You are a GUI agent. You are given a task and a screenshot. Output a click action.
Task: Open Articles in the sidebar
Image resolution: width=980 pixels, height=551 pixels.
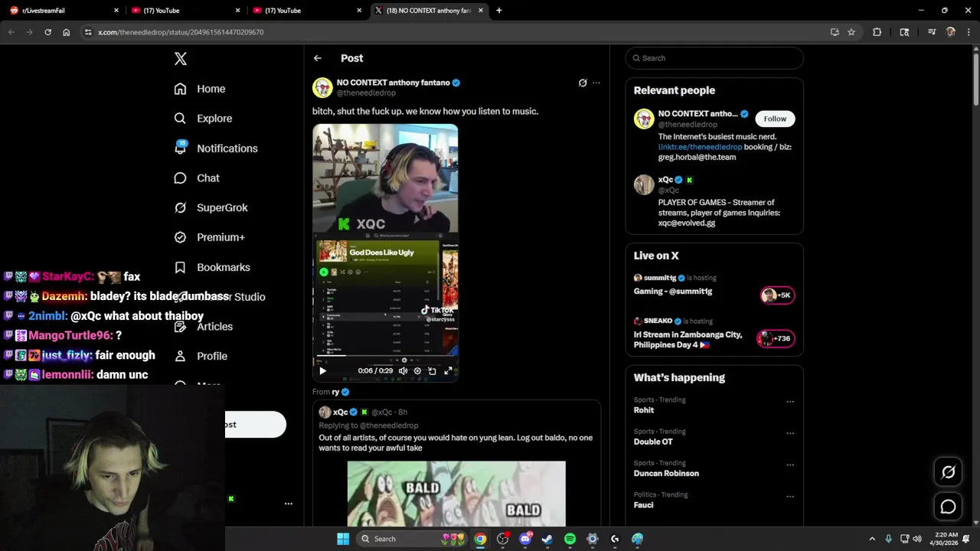click(204, 326)
